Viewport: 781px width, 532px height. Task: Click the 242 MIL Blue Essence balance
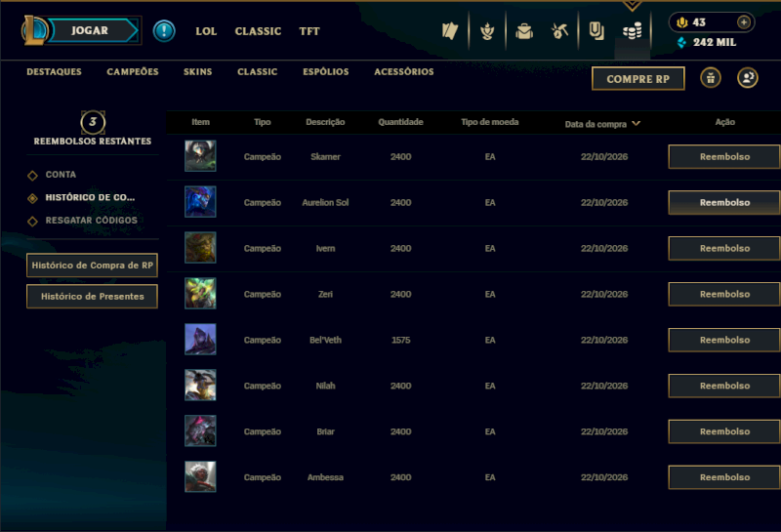pyautogui.click(x=715, y=42)
